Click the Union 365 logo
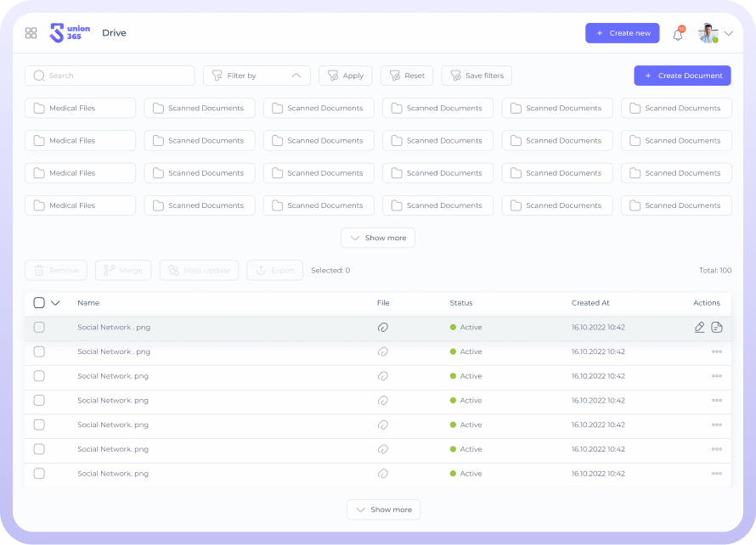The image size is (756, 545). tap(70, 33)
